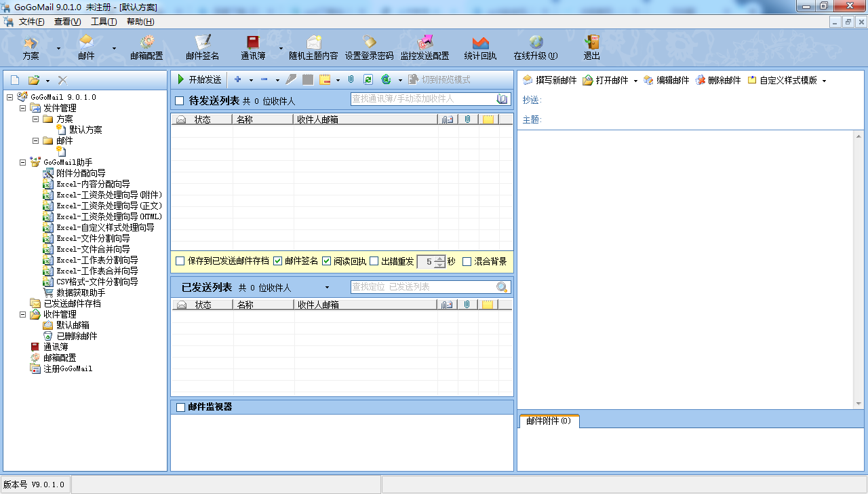This screenshot has width=868, height=494.
Task: Click the new document icon in left panel
Action: [15, 79]
